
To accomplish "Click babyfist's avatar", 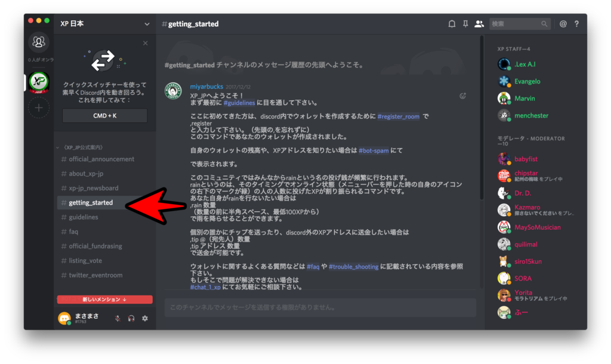I will 504,159.
